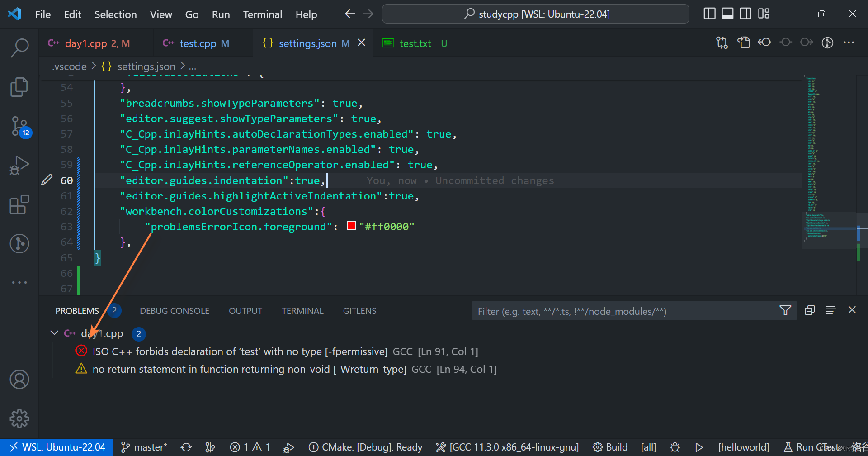Switch to test.cpp editor tab
The image size is (868, 456).
click(x=203, y=43)
